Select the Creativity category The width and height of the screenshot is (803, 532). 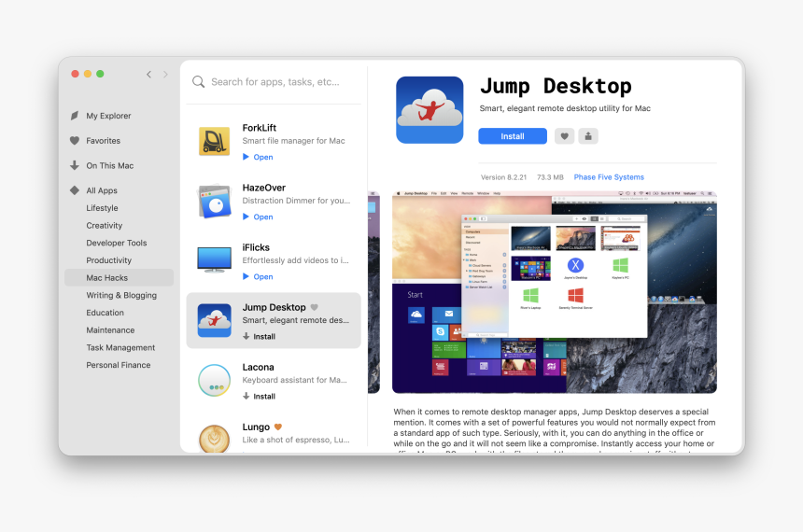click(x=104, y=225)
